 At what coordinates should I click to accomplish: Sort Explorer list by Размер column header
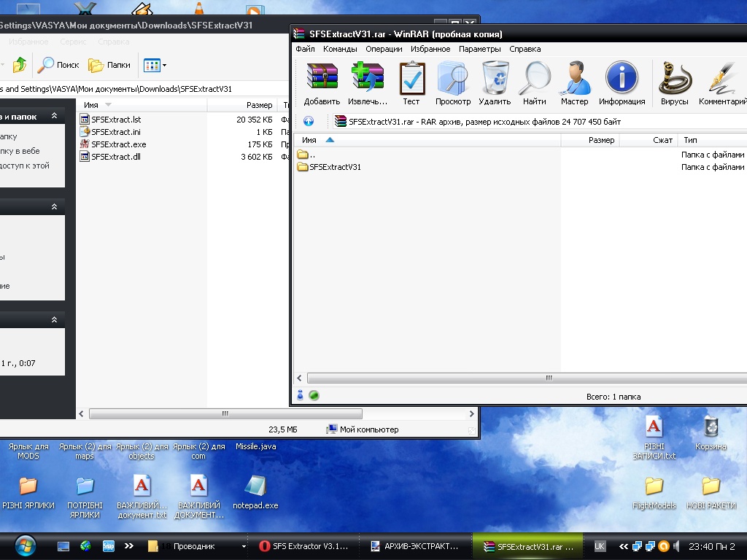click(243, 105)
